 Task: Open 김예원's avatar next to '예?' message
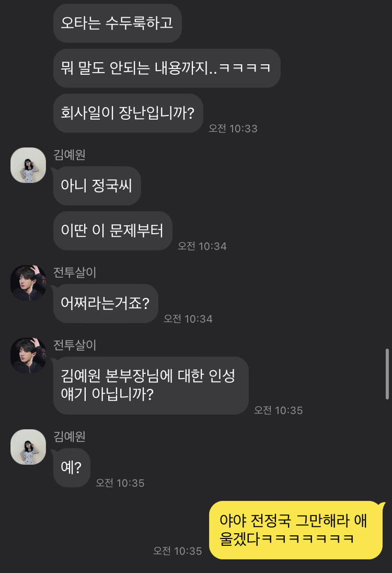(x=28, y=447)
